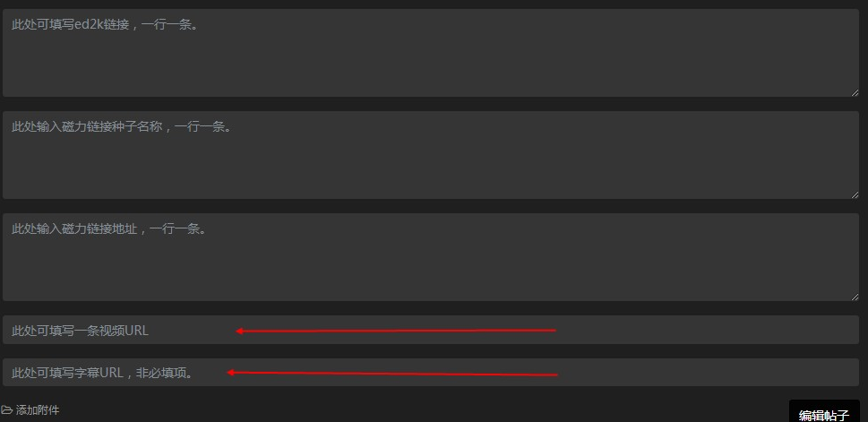The height and width of the screenshot is (422, 868).
Task: Focus the 字幕URL optional input field
Action: point(430,372)
